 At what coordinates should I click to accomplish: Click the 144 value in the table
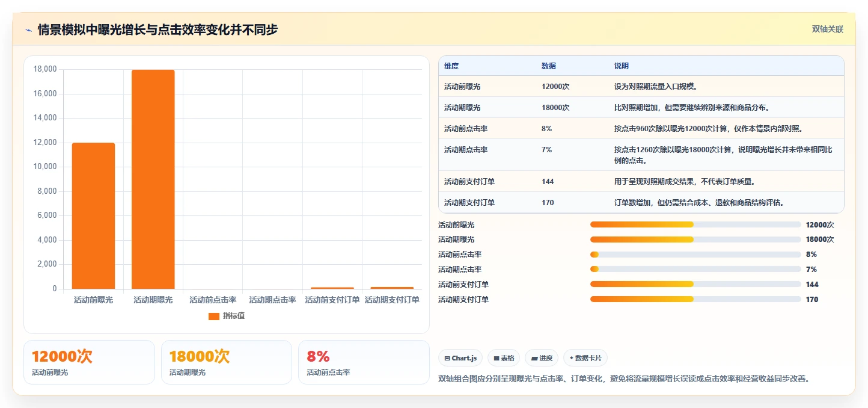tap(548, 182)
